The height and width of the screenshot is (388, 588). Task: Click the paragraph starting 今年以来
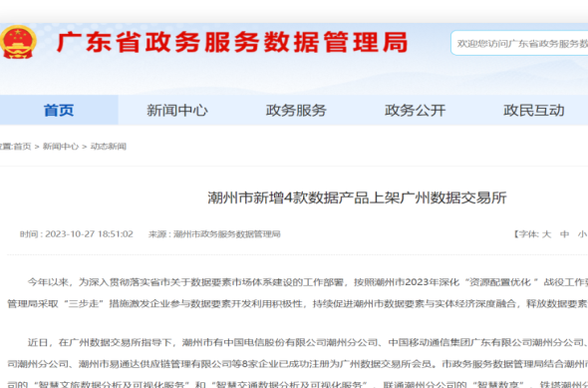[x=298, y=292]
